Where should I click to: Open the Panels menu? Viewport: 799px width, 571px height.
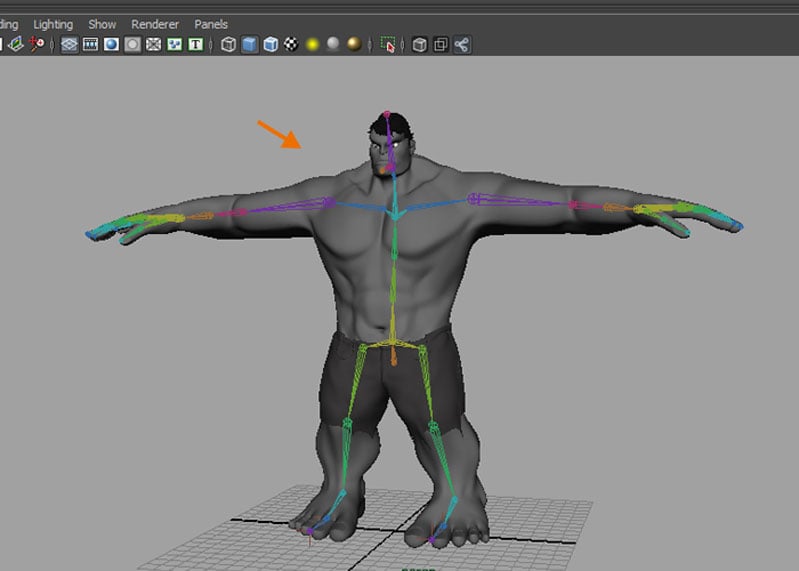tap(210, 24)
